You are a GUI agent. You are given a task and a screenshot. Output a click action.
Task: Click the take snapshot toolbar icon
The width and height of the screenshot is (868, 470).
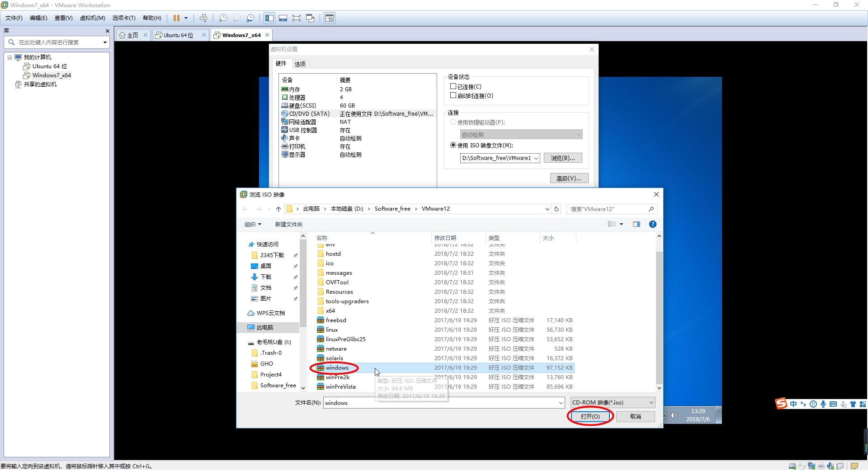[223, 18]
